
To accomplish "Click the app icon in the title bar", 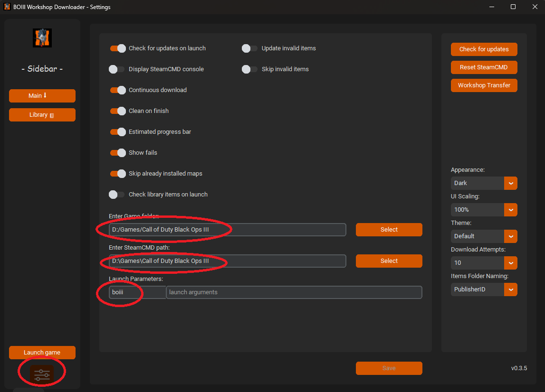I will 7,7.
